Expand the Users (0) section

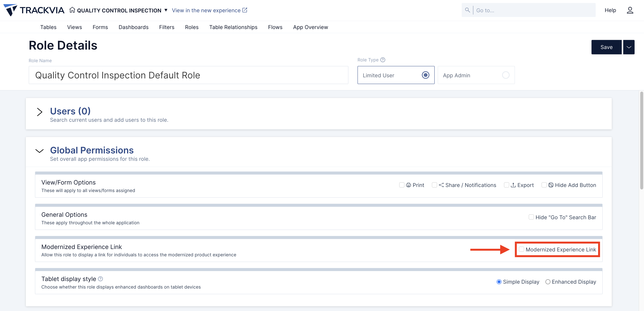tap(39, 112)
